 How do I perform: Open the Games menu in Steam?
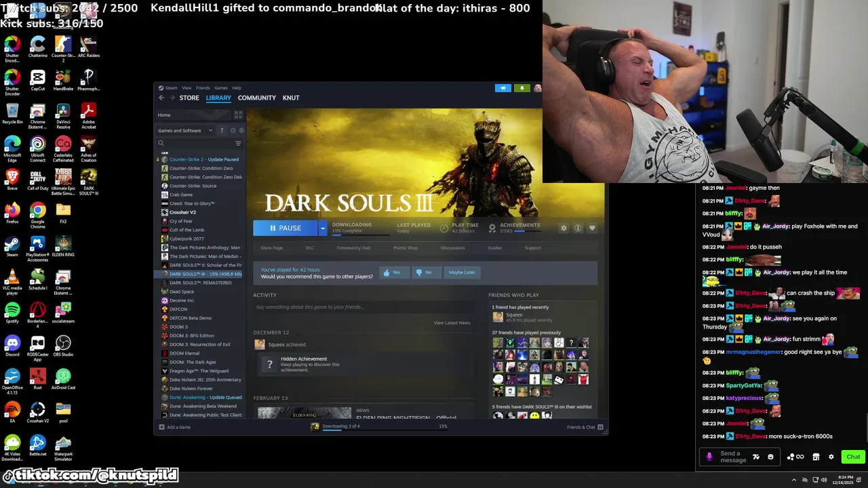coord(221,88)
